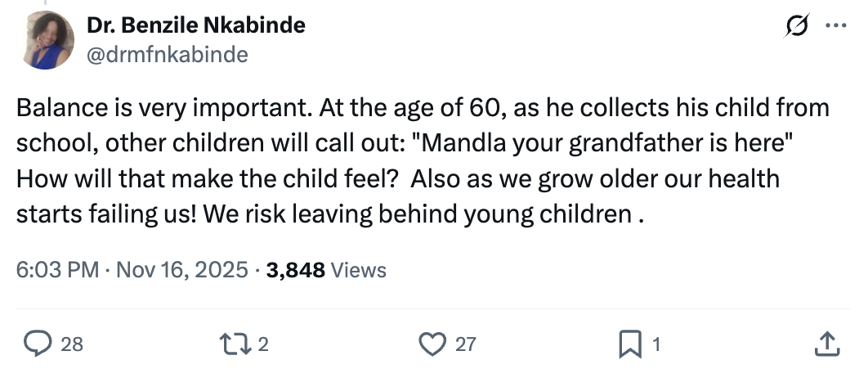868x378 pixels.
Task: Click the reply count 28
Action: pos(72,345)
